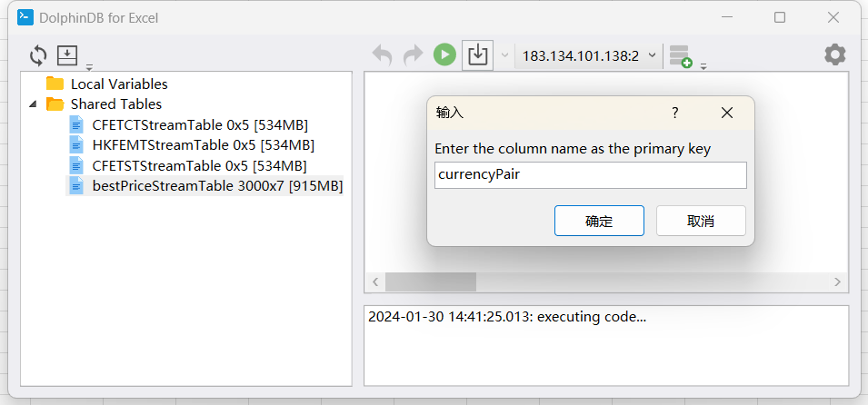Click the boxed download icon next to run

(477, 55)
